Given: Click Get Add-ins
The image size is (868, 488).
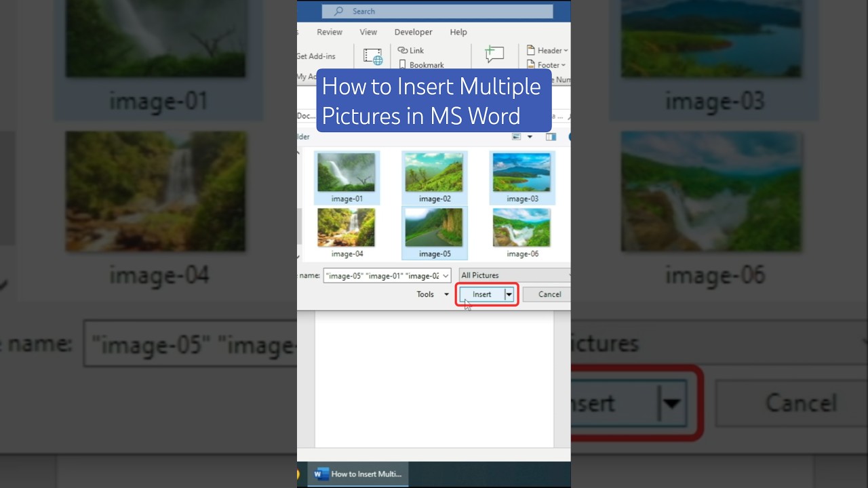Looking at the screenshot, I should point(316,56).
